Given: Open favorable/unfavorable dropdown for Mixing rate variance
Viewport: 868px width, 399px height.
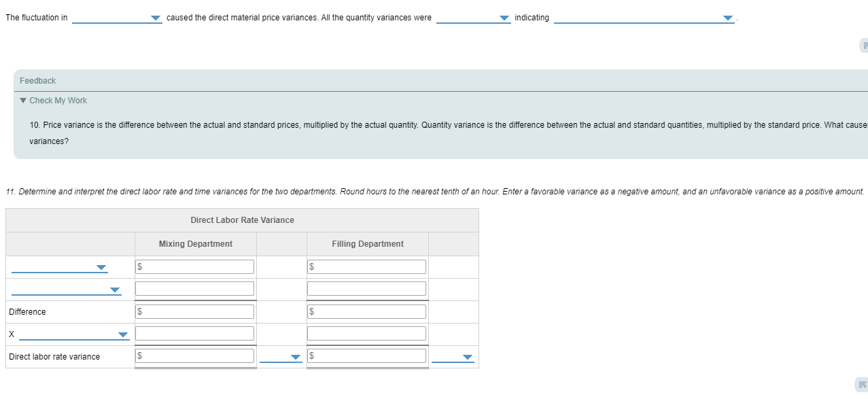Looking at the screenshot, I should tap(294, 355).
